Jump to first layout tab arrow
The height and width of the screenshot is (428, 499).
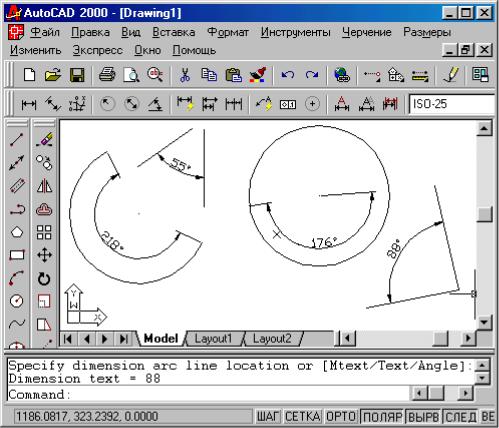(68, 339)
